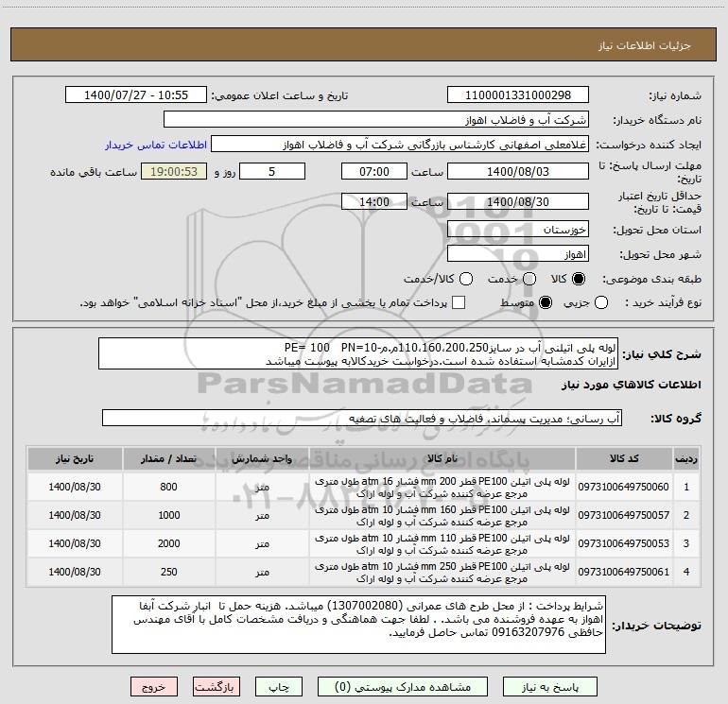The width and height of the screenshot is (728, 704).
Task: Click price validity time 14:00
Action: point(374,201)
